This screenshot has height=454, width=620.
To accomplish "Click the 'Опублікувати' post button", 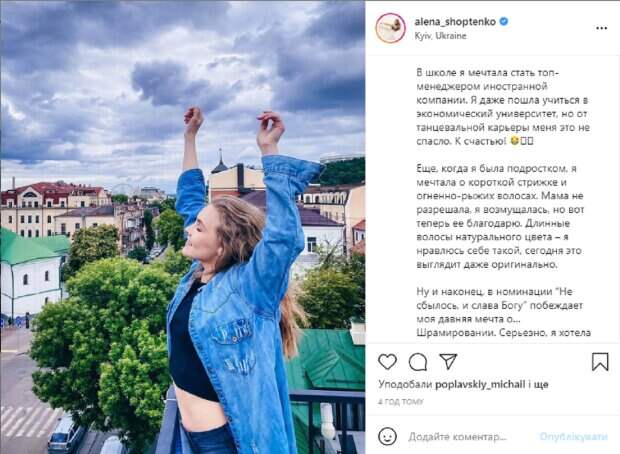I will 573,436.
